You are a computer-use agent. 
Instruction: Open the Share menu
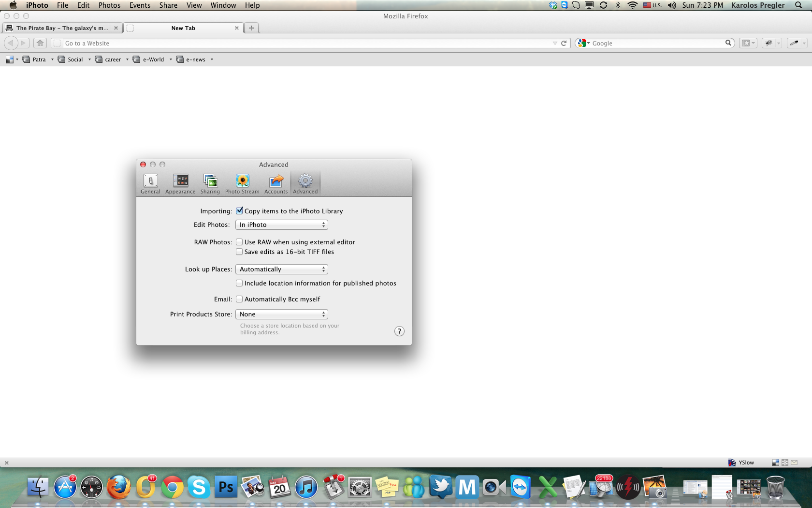pyautogui.click(x=168, y=5)
